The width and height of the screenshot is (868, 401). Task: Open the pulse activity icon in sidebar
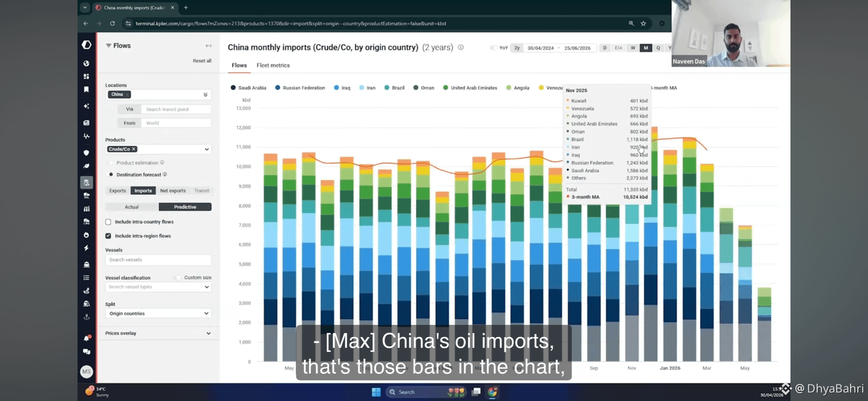point(86,136)
